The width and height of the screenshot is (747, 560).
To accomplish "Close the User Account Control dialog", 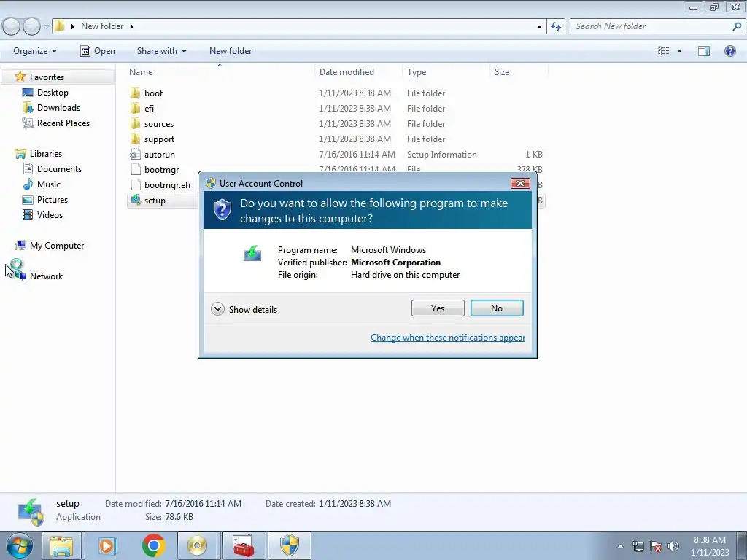I will (519, 183).
